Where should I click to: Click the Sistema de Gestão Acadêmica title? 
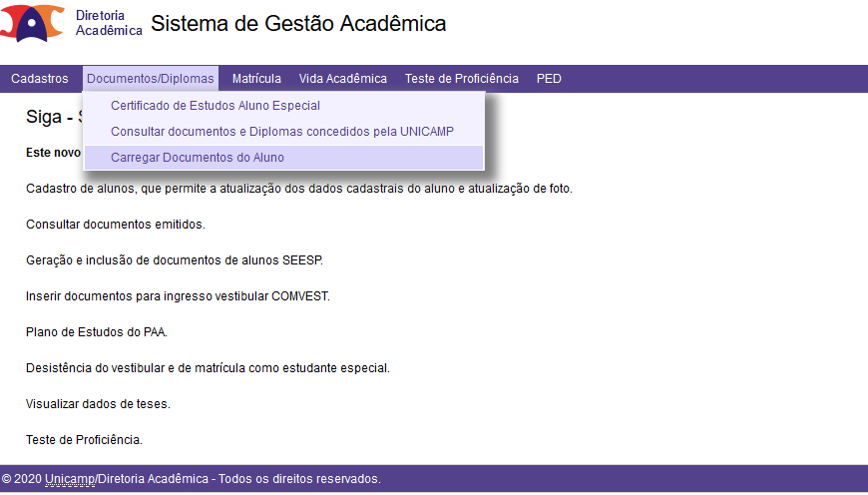click(298, 24)
